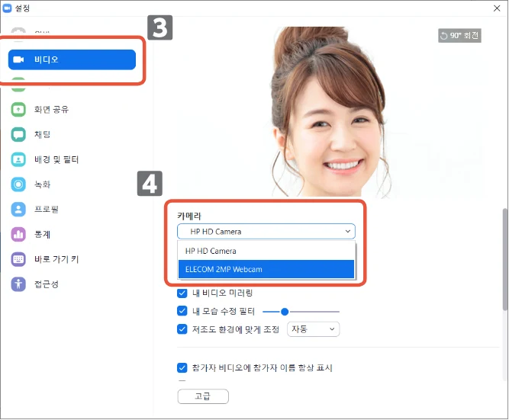Rotate the camera preview 90° (회전)
Image resolution: width=509 pixels, height=420 pixels.
tap(459, 36)
